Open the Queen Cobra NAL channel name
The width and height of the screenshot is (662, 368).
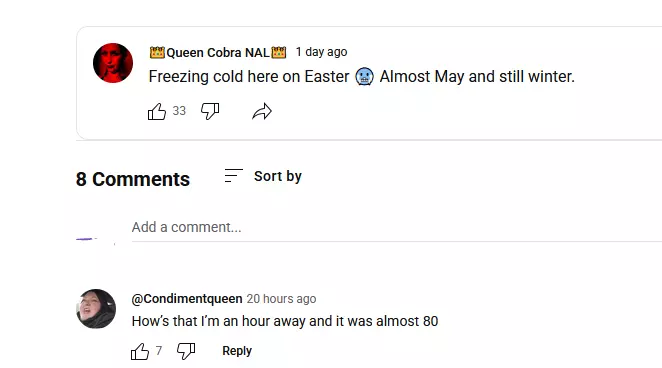218,52
